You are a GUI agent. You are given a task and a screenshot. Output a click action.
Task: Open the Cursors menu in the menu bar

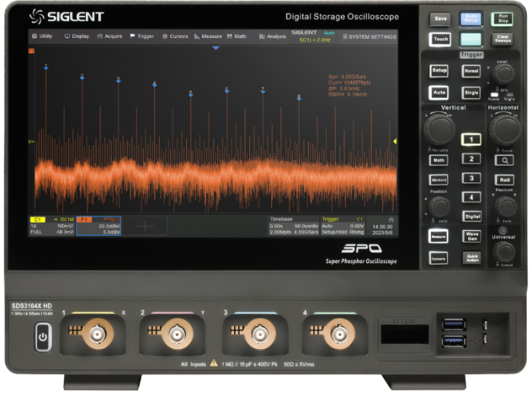(175, 37)
